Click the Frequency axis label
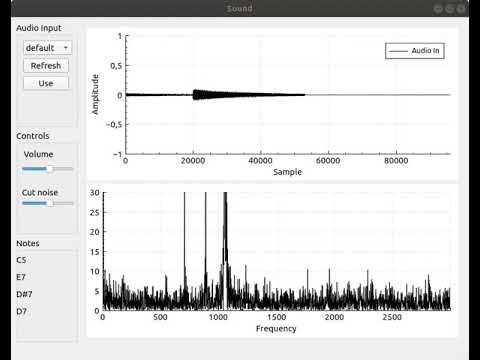Screen dimensions: 480x360 tap(276, 329)
